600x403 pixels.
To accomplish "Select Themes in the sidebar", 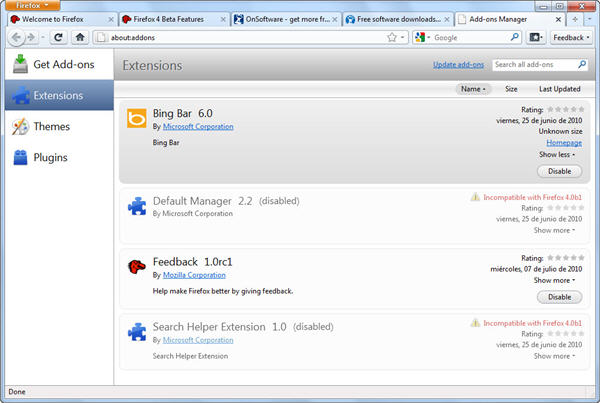I will click(x=51, y=127).
